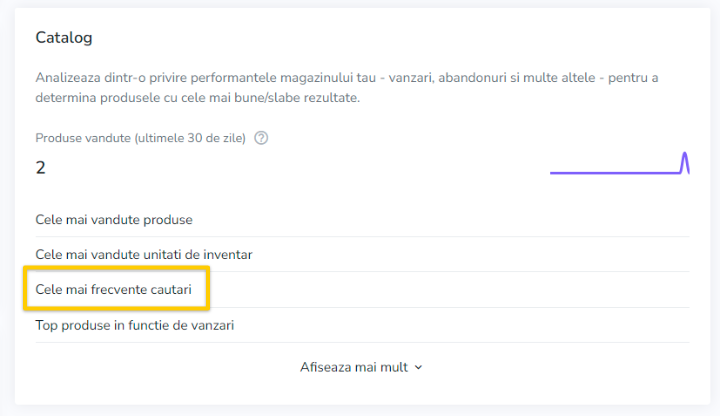Click the description line starting with Analizeaza dintr-o privire
The height and width of the screenshot is (416, 720).
click(x=347, y=78)
